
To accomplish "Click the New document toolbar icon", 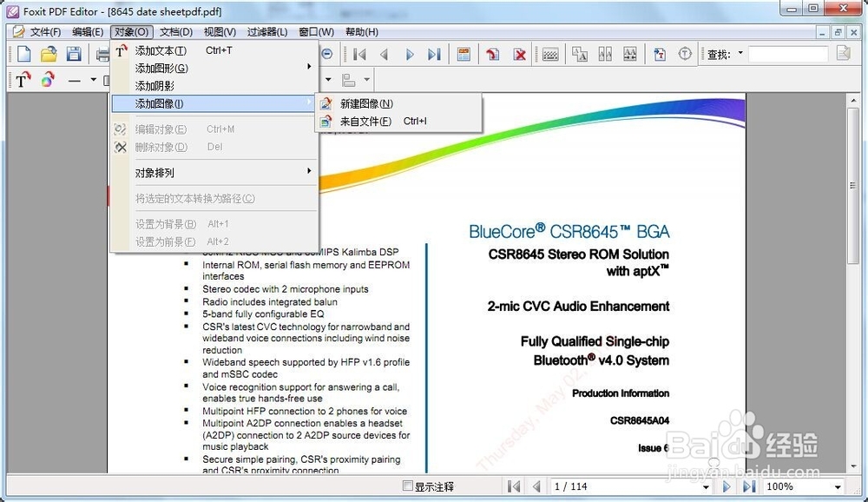I will coord(23,55).
